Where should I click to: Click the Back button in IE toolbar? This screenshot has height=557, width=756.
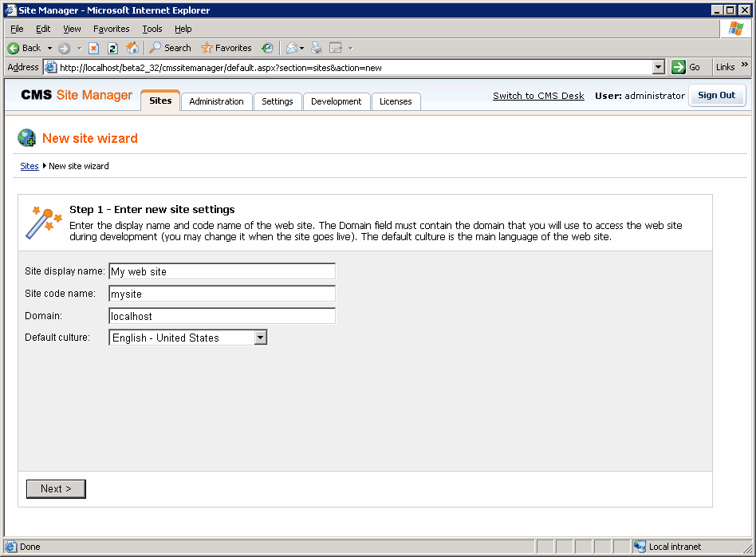point(25,48)
